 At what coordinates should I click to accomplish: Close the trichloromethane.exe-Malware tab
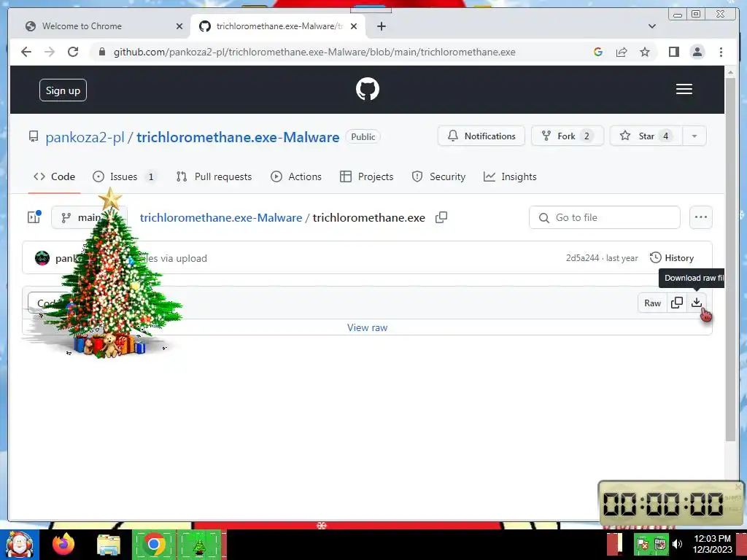[354, 26]
